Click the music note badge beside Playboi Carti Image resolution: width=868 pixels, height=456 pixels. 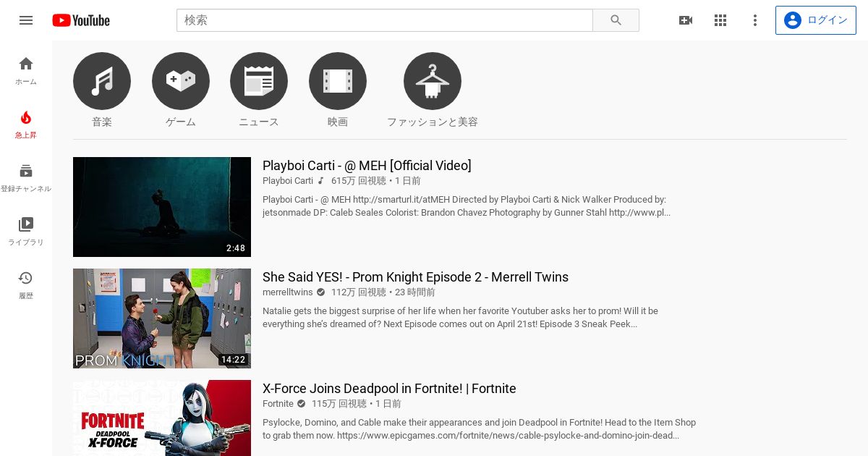pos(321,181)
